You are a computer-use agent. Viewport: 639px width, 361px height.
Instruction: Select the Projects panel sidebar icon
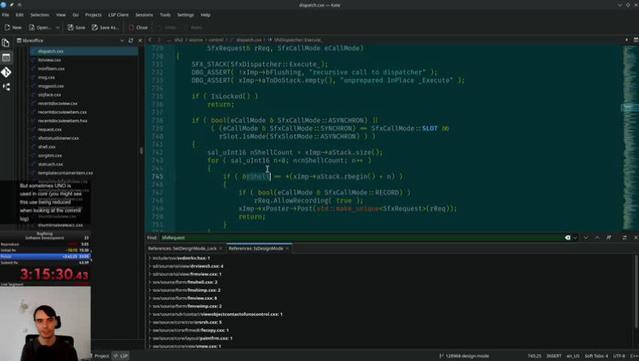tap(6, 57)
